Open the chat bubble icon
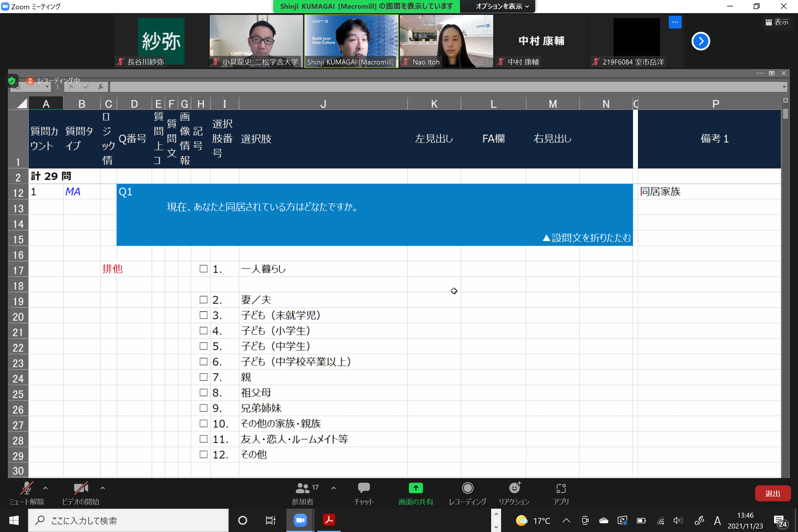The width and height of the screenshot is (798, 532). tap(364, 488)
